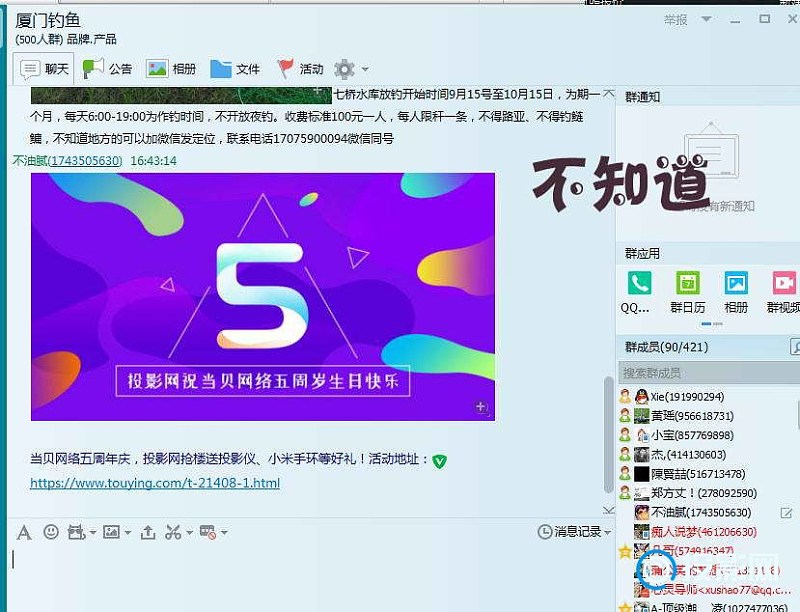This screenshot has width=800, height=612.
Task: Switch to the 聊天 tab
Action: (44, 68)
